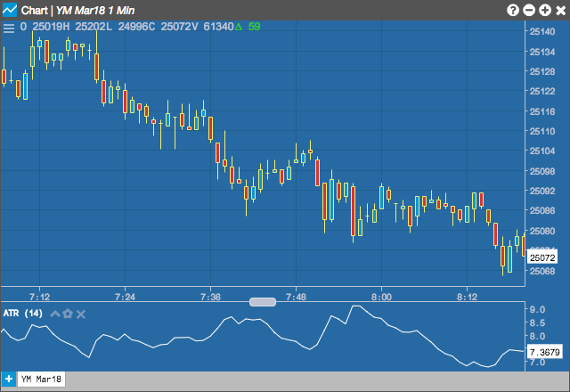This screenshot has width=570, height=392.
Task: Click the 7.3679 ATR value label
Action: tap(544, 352)
